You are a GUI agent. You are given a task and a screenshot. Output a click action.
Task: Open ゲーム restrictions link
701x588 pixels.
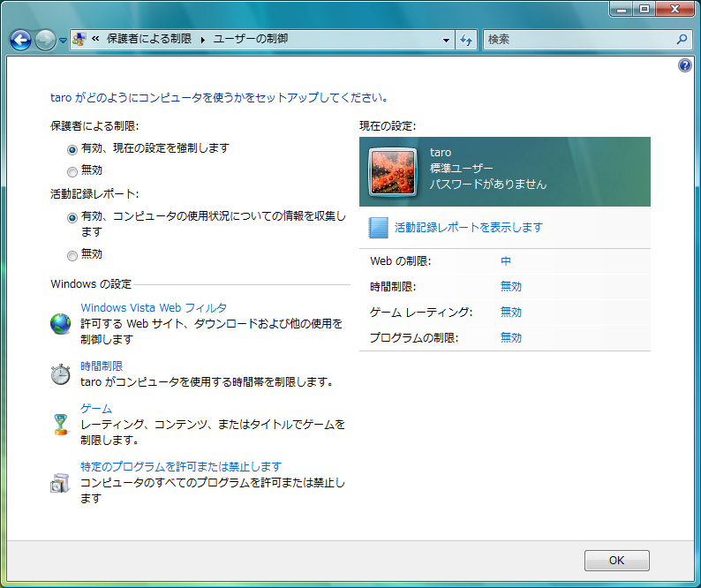96,409
